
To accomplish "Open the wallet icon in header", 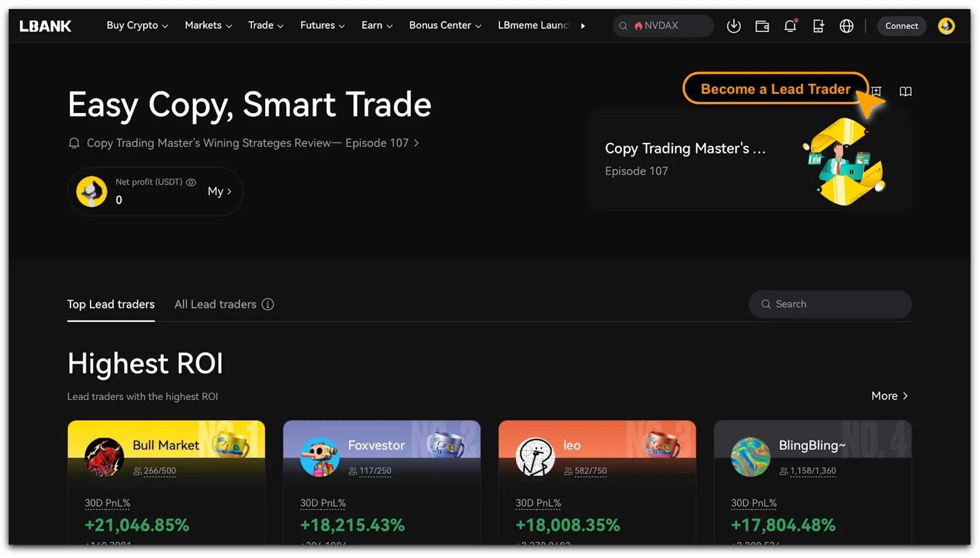I will tap(762, 26).
